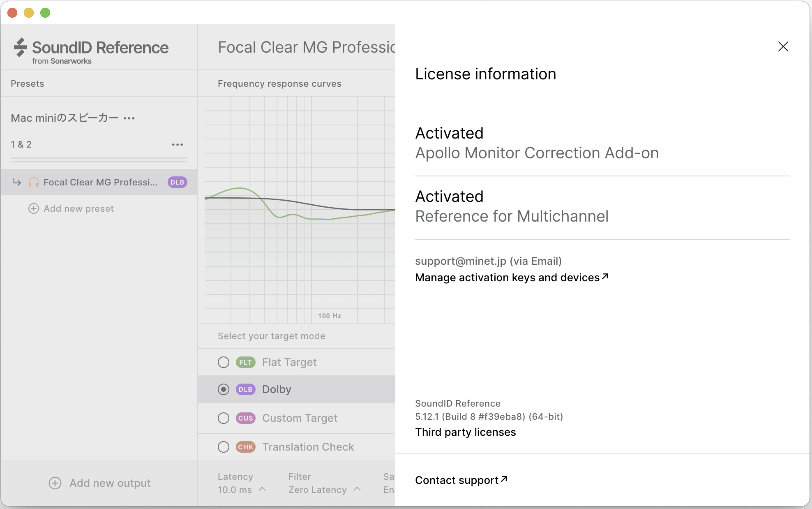Click the yellow macOS minimize button

[x=29, y=13]
